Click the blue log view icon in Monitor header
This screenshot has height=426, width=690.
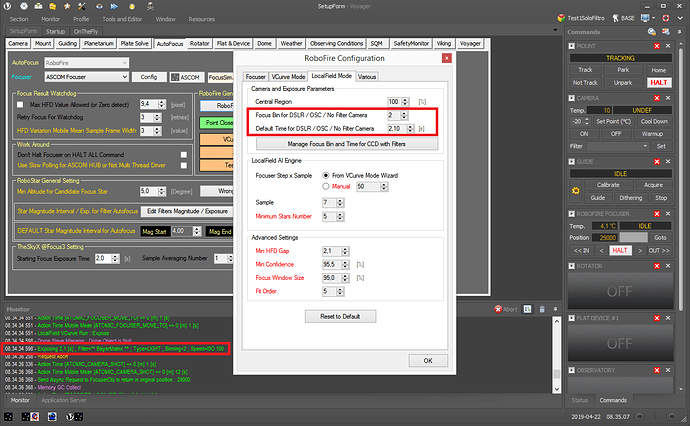point(528,309)
